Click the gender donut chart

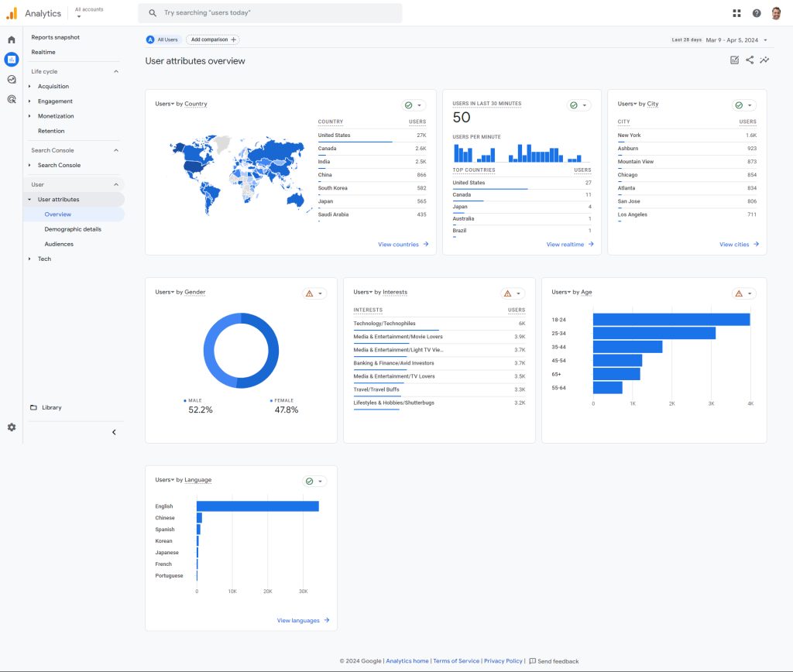click(242, 351)
